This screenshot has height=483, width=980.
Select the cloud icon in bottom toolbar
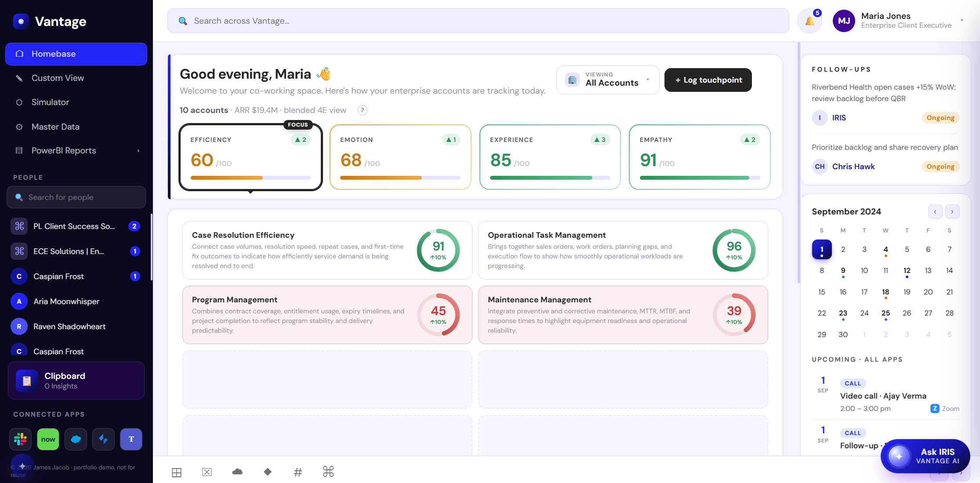tap(237, 472)
